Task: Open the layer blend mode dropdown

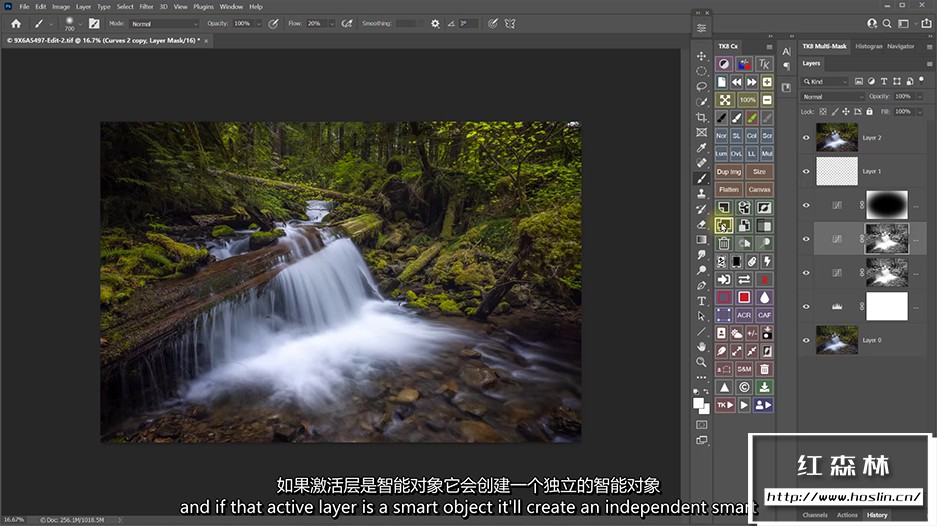Action: point(832,97)
